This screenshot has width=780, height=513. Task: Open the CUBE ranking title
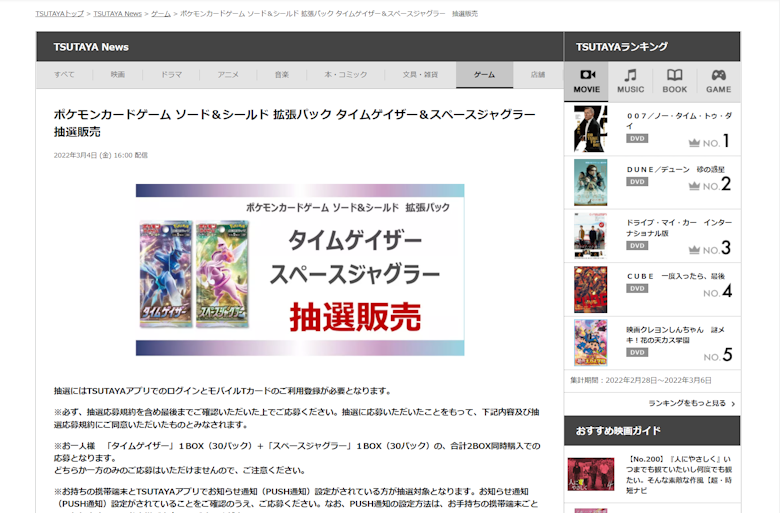coord(676,276)
